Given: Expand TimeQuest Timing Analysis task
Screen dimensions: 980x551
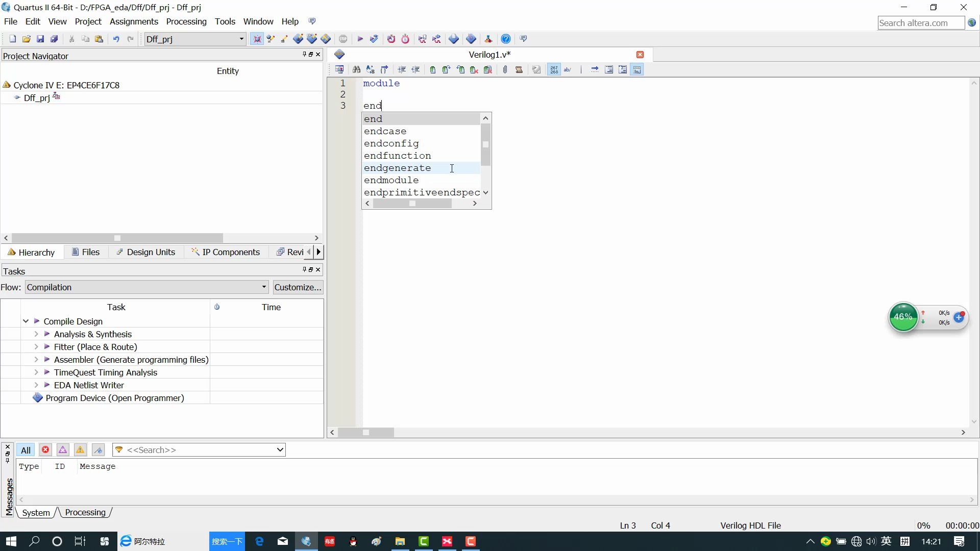Looking at the screenshot, I should [x=36, y=372].
